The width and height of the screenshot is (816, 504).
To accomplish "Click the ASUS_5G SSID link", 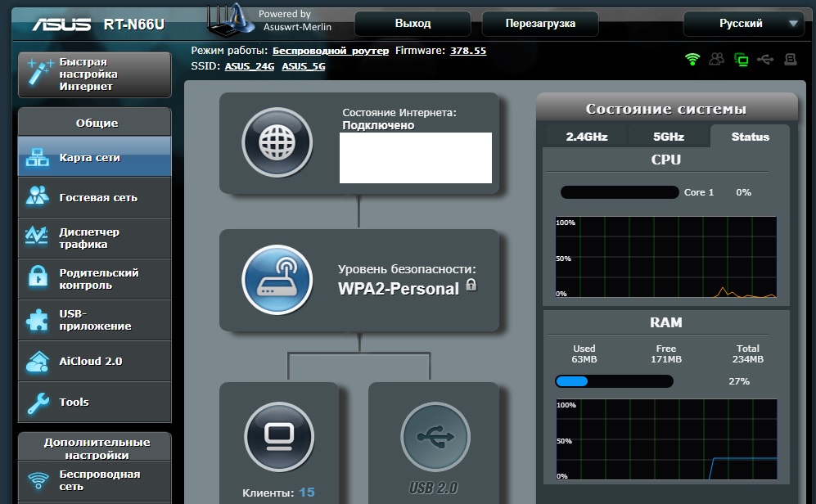I will (304, 66).
